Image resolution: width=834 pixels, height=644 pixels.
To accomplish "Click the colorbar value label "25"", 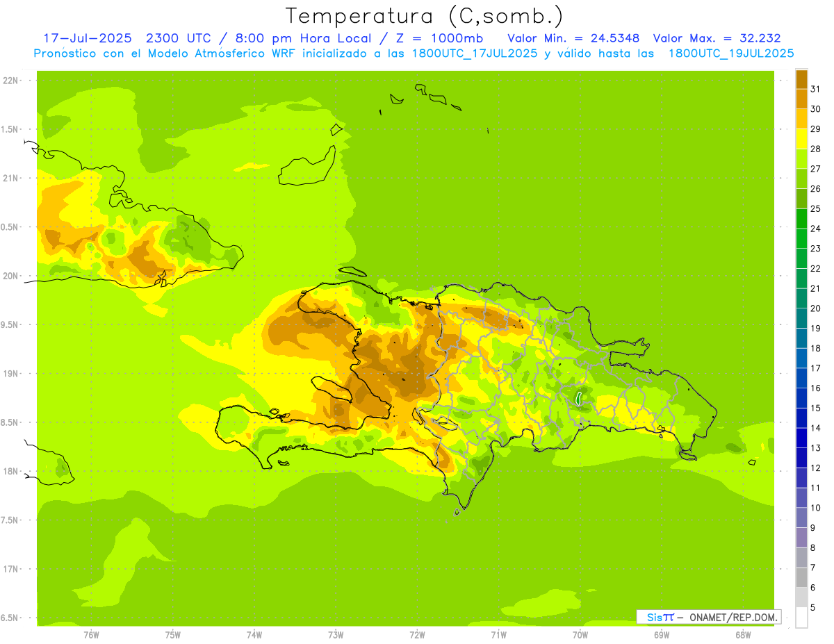I will coord(816,208).
